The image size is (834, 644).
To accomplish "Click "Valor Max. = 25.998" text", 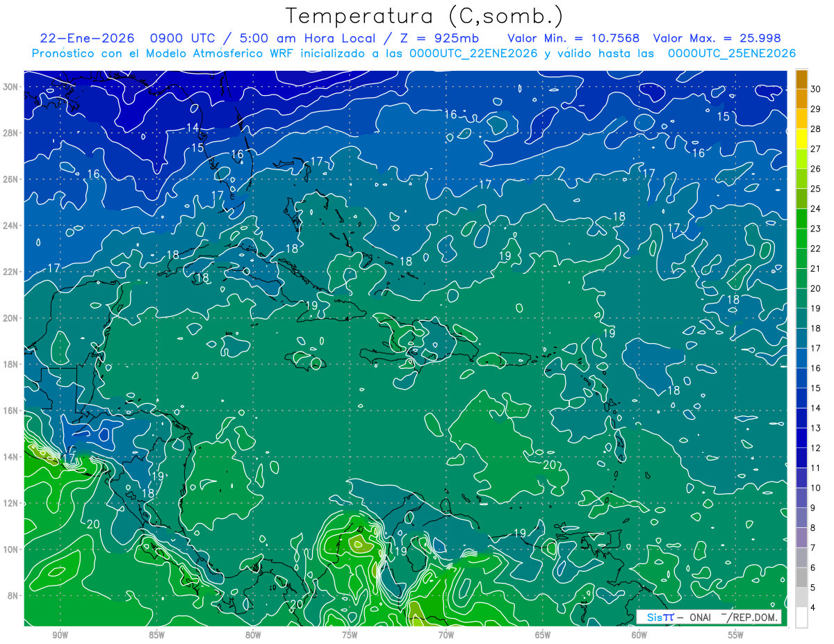I will 717,38.
